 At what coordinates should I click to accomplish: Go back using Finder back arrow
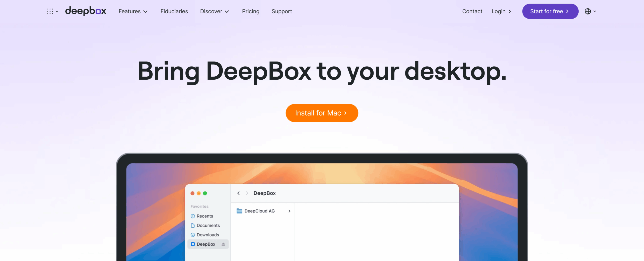tap(238, 193)
